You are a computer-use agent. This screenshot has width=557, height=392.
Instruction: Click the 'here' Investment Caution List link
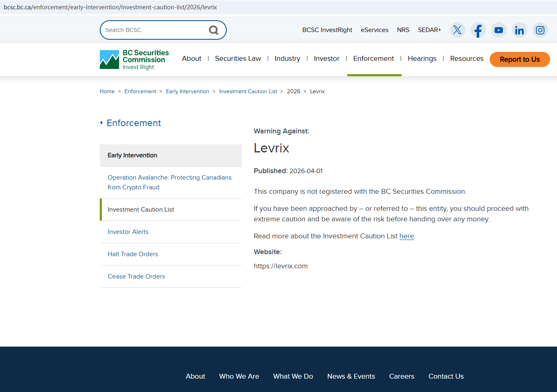tap(406, 236)
